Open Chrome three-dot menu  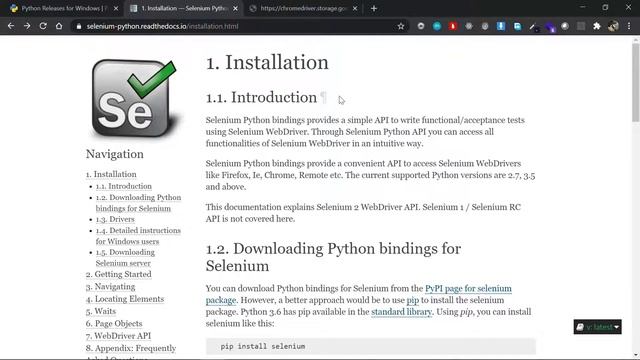pyautogui.click(x=629, y=26)
